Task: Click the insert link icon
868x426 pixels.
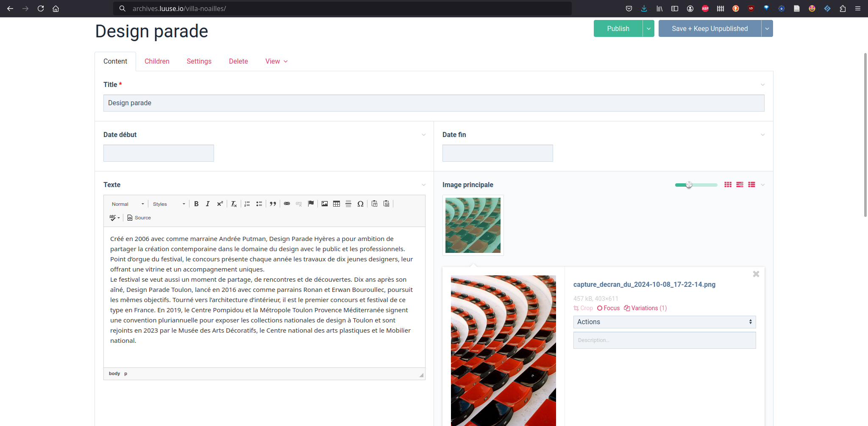Action: 287,204
